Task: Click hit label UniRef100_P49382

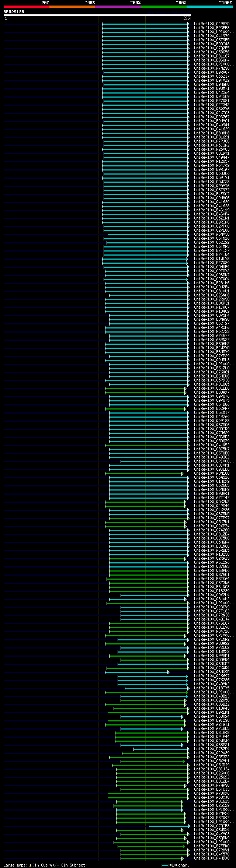Action: coord(212,457)
